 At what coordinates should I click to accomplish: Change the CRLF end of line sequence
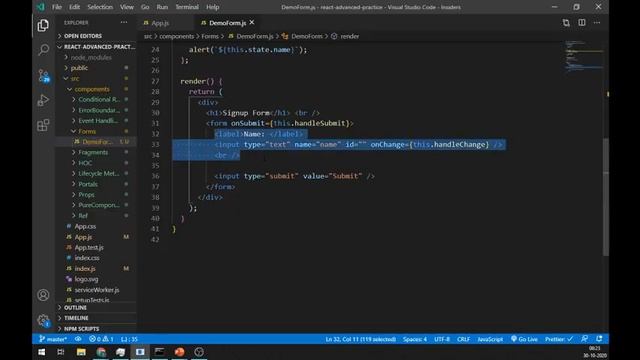pos(463,339)
